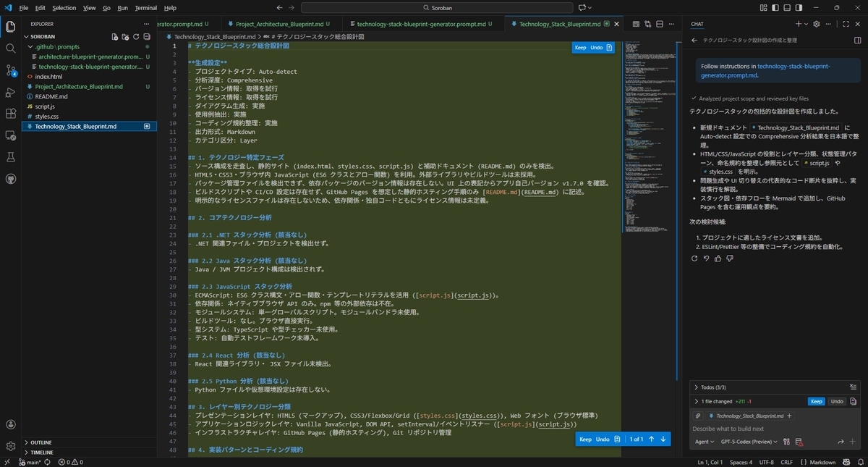Viewport: 868px width, 467px height.
Task: Go to previous change arrow in editor
Action: point(651,439)
